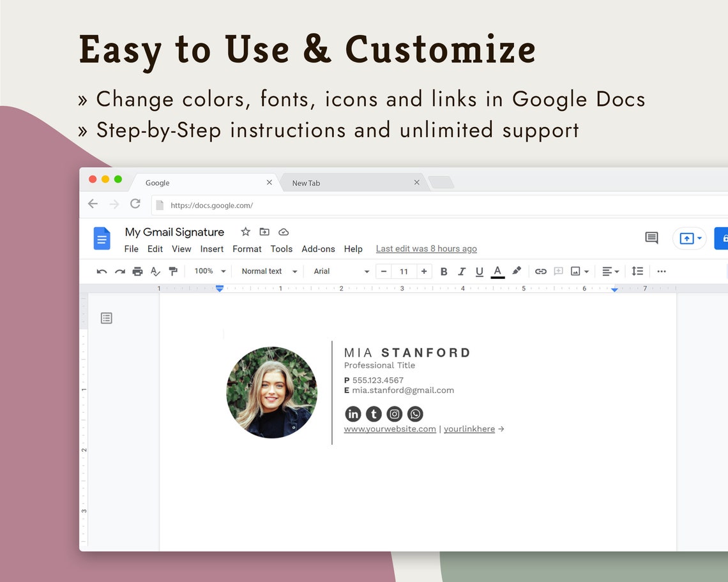The image size is (728, 582).
Task: Open the text color picker
Action: 497,271
